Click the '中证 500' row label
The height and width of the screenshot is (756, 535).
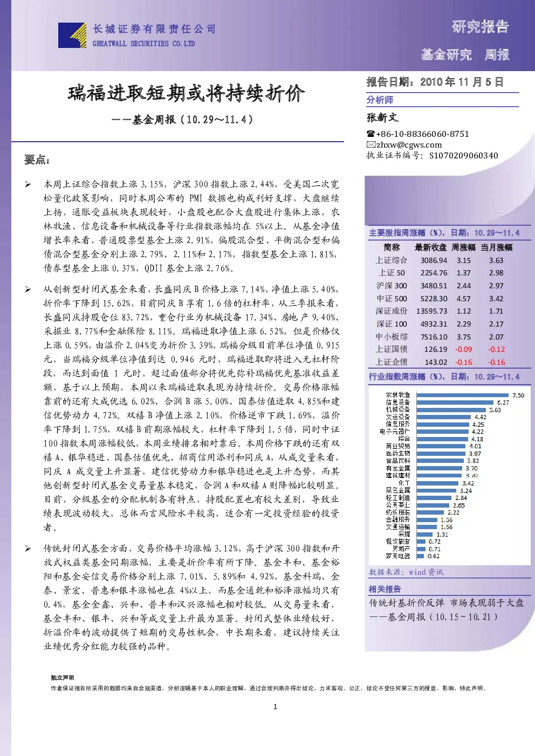pos(392,299)
